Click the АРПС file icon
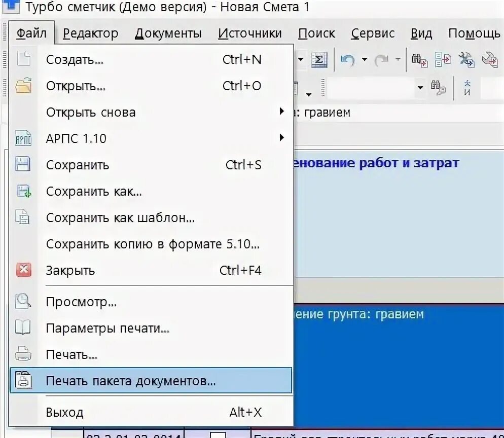Viewport: 504px width, 438px height. click(23, 138)
